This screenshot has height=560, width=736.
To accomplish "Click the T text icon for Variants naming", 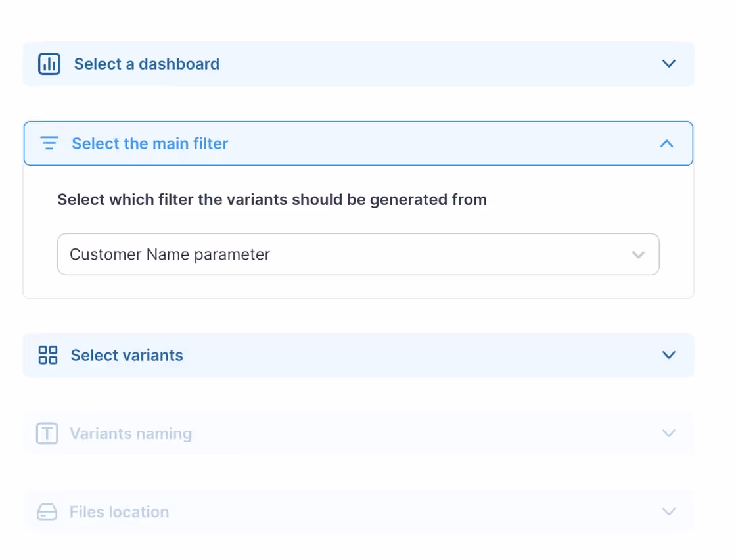I will pyautogui.click(x=47, y=434).
